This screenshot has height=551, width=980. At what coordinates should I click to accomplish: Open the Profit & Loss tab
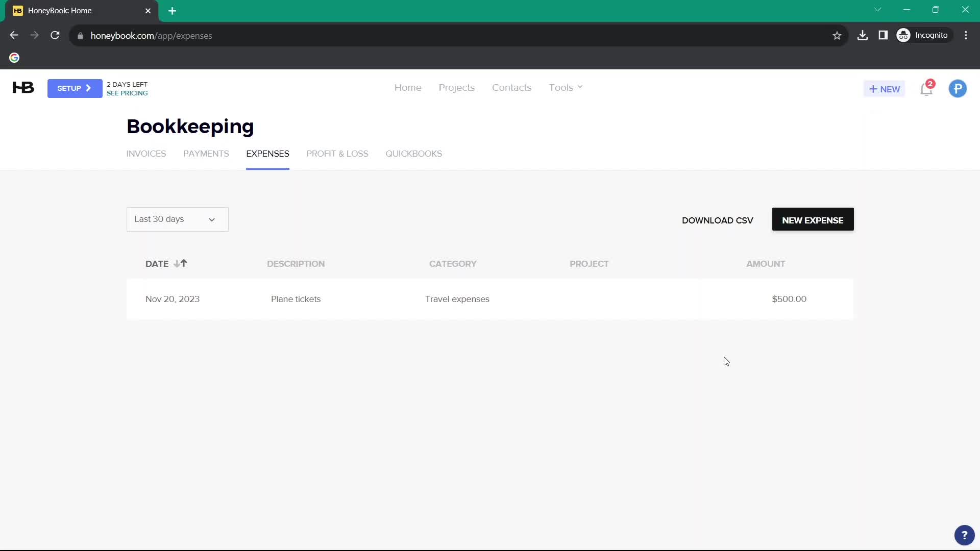[337, 154]
